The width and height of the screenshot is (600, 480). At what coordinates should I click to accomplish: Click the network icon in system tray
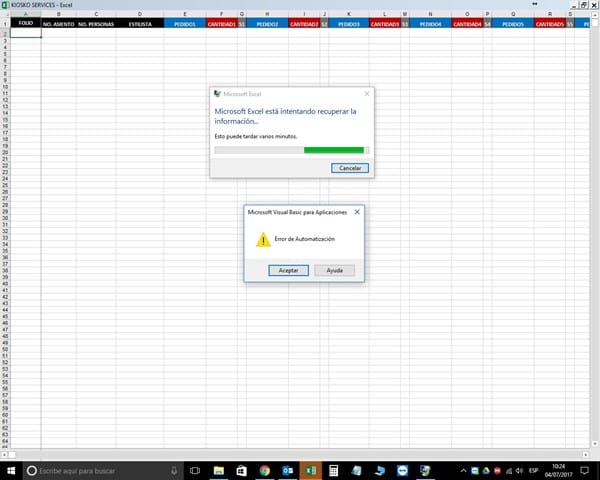click(x=509, y=470)
